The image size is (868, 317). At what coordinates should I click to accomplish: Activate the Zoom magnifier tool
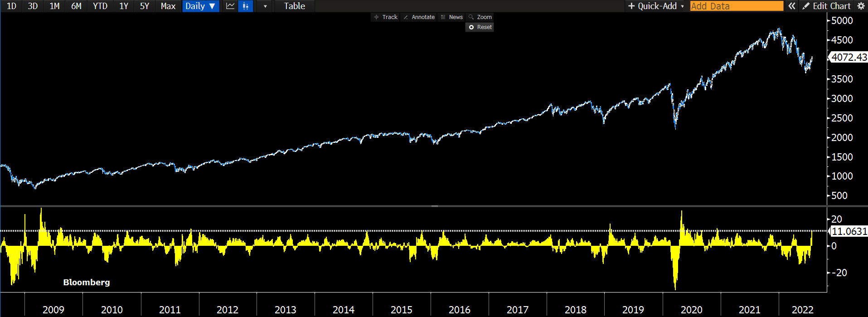tap(480, 17)
